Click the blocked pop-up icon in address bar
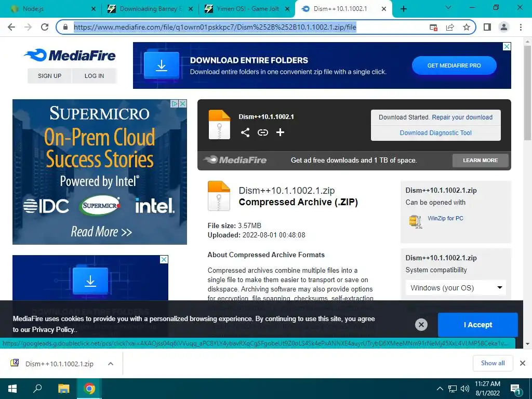Viewport: 532px width, 399px height. click(433, 27)
